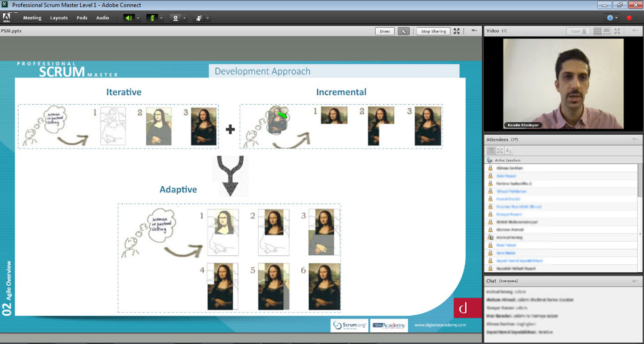Viewport: 644px width, 344px height.
Task: Open the Audio menu
Action: [x=103, y=18]
